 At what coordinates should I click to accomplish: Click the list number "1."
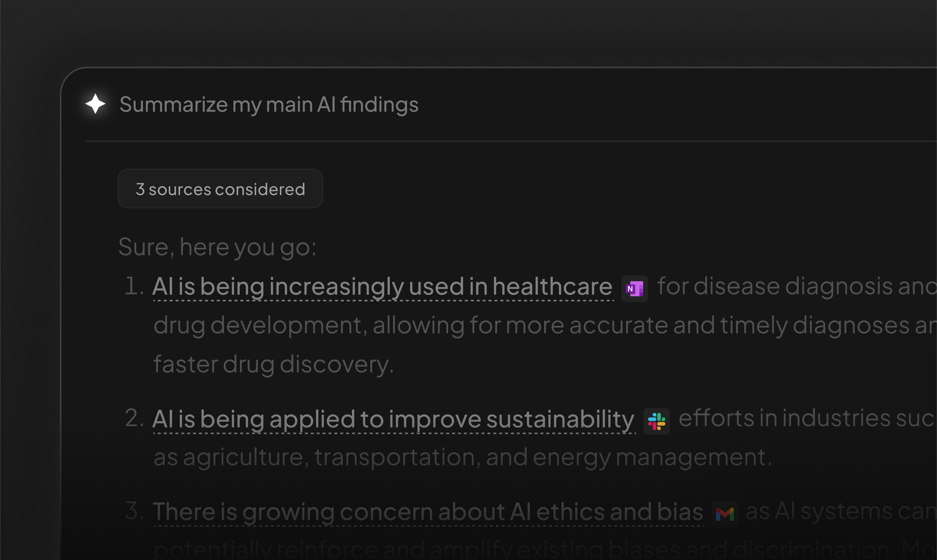[x=134, y=286]
